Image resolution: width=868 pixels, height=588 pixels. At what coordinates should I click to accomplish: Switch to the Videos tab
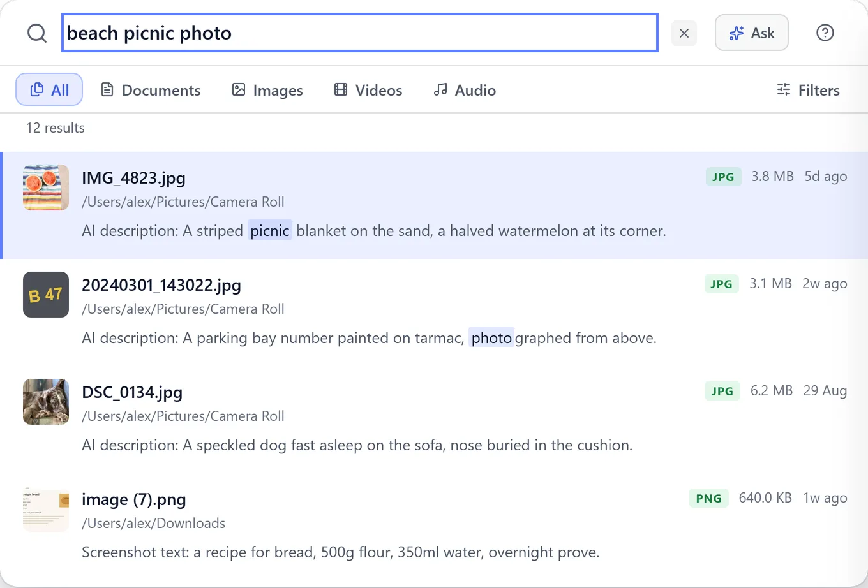click(368, 90)
